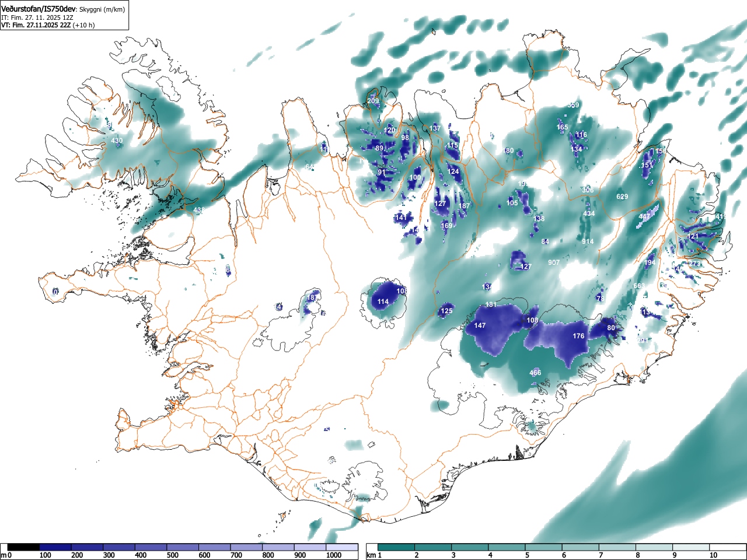Screen dimensions: 747x560
Task: Click the visibility value '434' on the map
Action: [x=589, y=213]
